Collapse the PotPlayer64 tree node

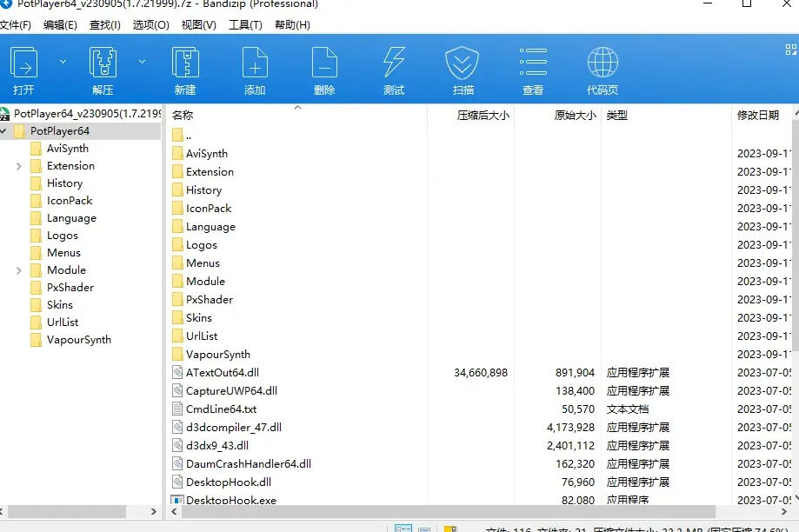(3, 131)
